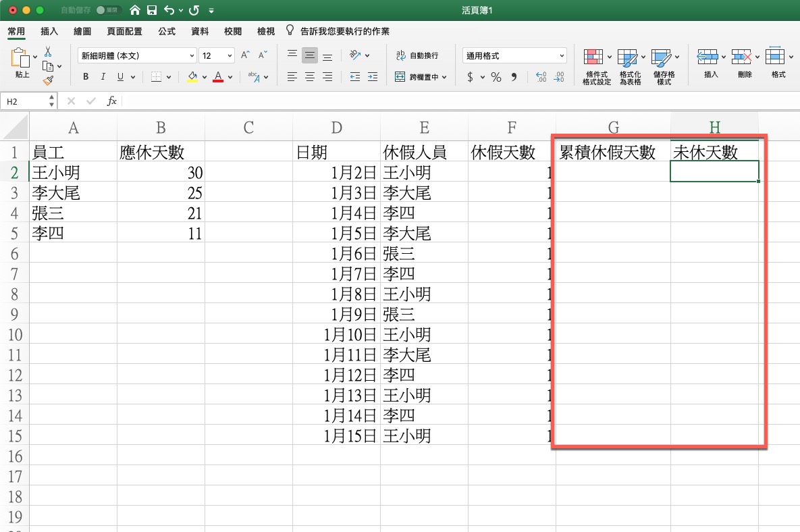Apply percent style format

496,77
